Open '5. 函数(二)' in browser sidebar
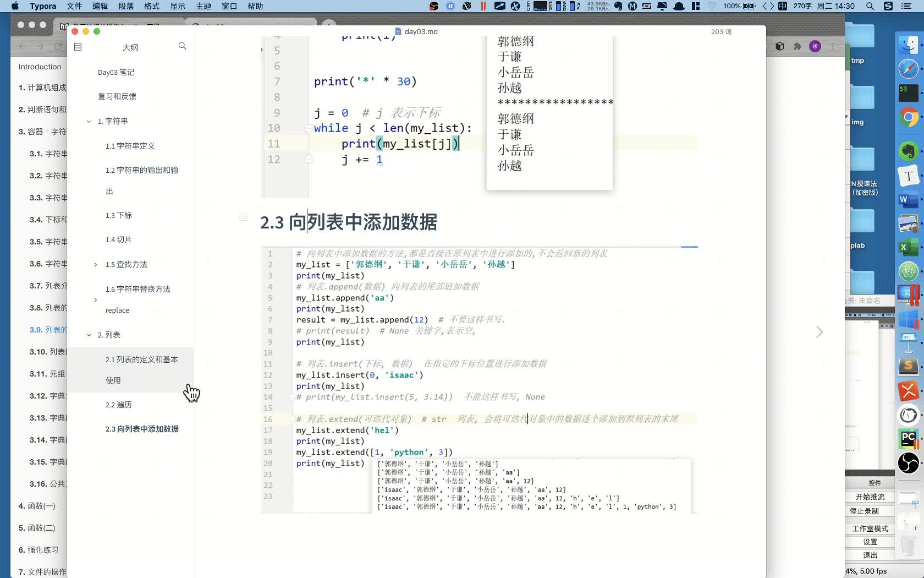924x578 pixels. coord(37,528)
